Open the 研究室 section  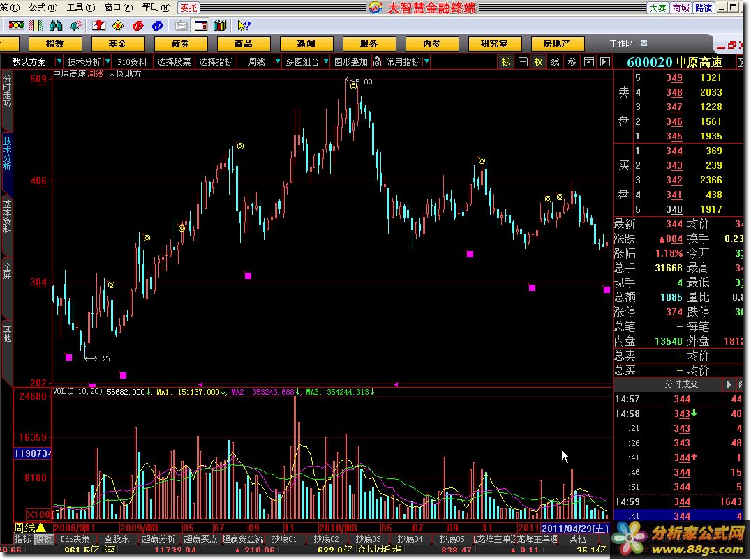[495, 43]
